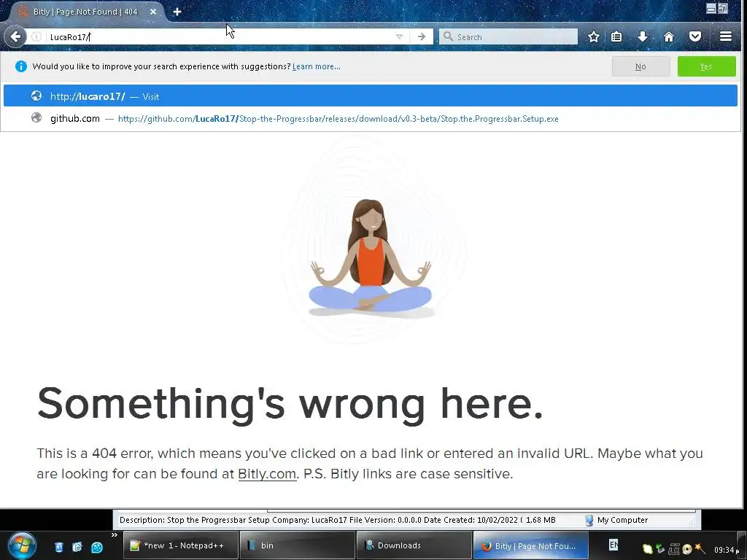
Task: Select the github.com LucaRo17 download suggestion
Action: tap(370, 119)
